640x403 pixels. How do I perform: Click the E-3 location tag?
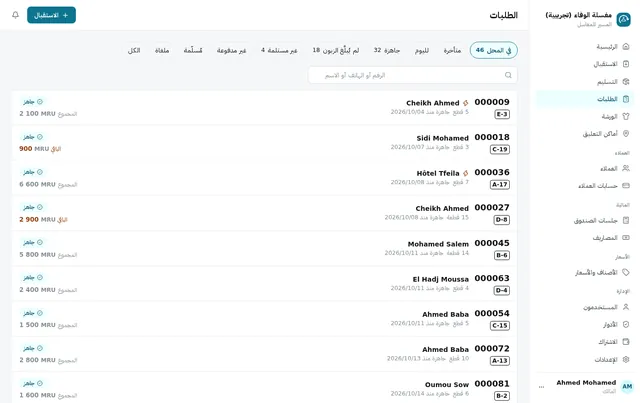pos(502,114)
